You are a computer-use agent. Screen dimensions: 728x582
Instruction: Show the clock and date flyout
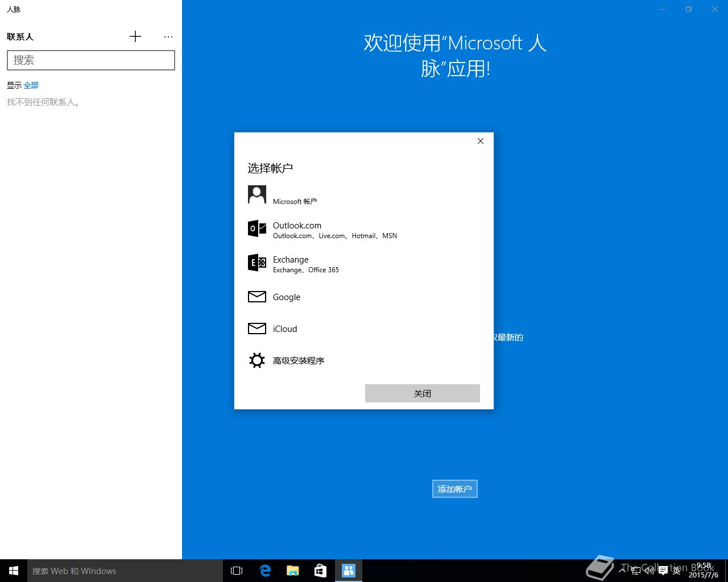point(704,571)
